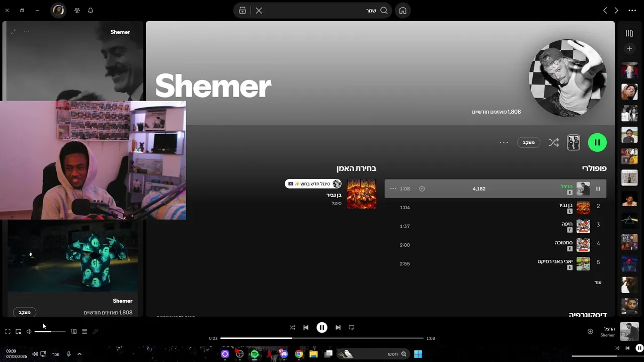Enable shuffle for the Shemer artist page
This screenshot has width=644, height=362.
(x=553, y=142)
